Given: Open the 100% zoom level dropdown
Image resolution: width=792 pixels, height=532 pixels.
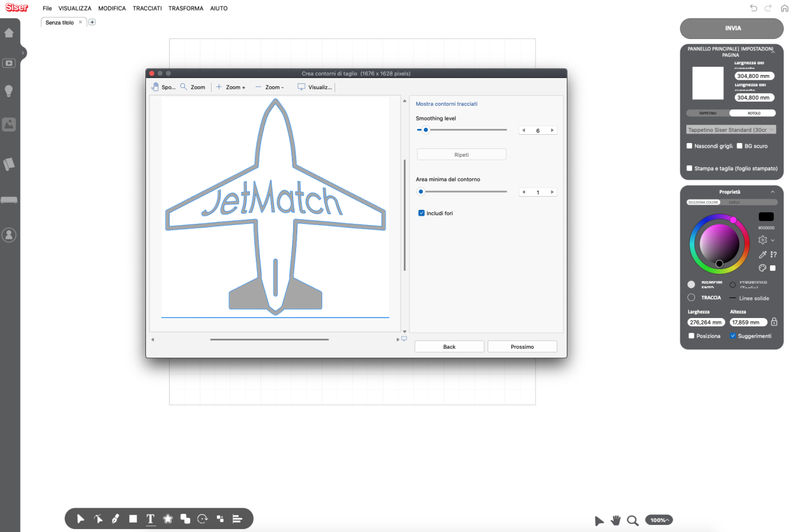Looking at the screenshot, I should (659, 520).
